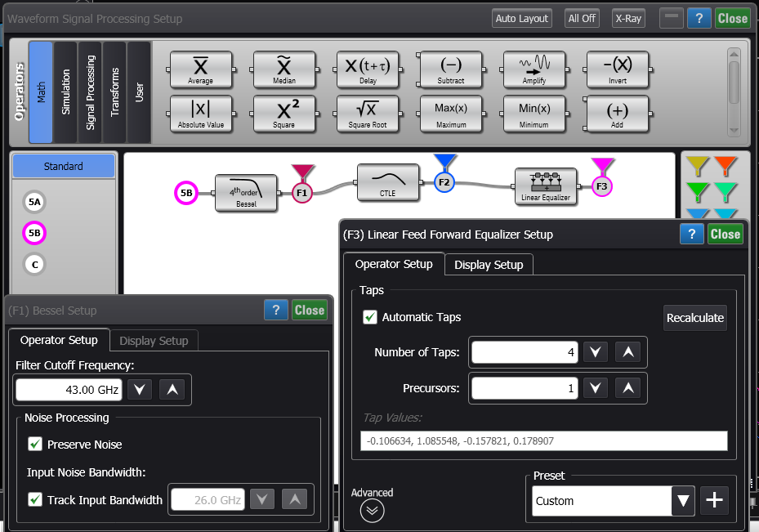Click the Tap Values field
The width and height of the screenshot is (759, 532).
coord(543,440)
